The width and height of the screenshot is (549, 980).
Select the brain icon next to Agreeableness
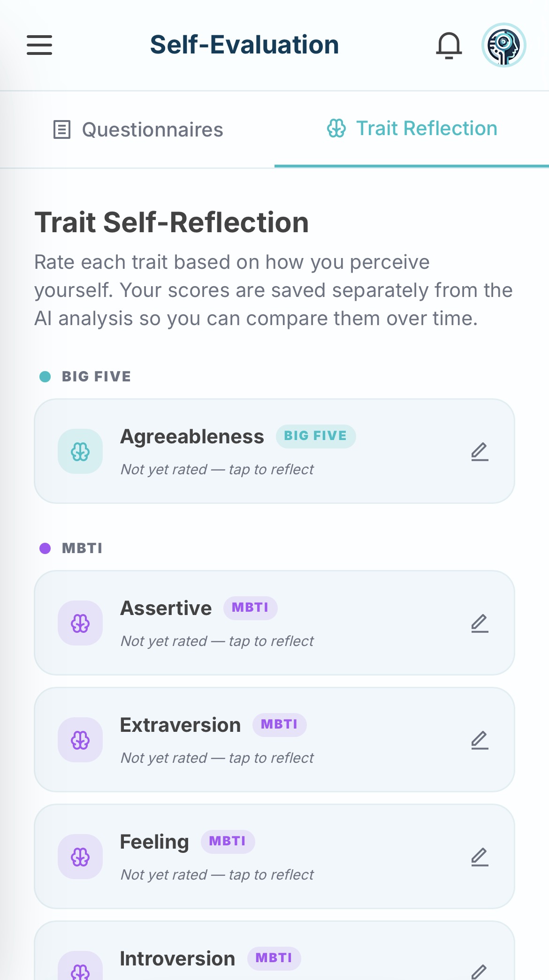[80, 451]
